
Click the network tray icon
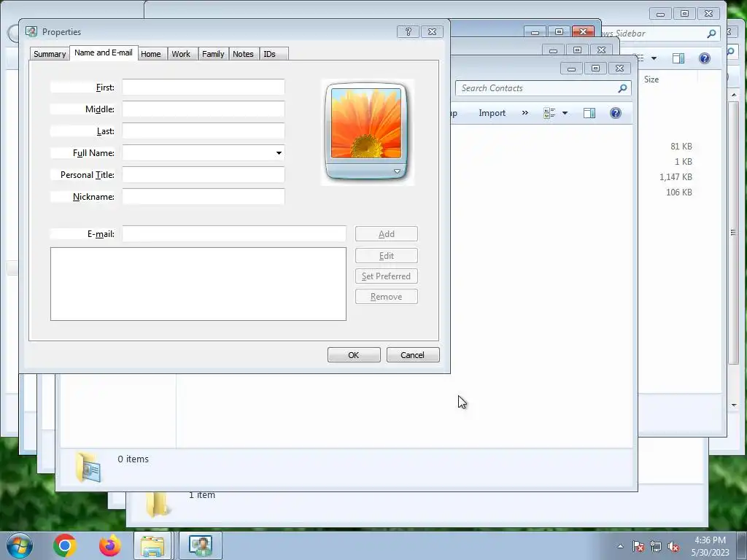click(x=656, y=547)
